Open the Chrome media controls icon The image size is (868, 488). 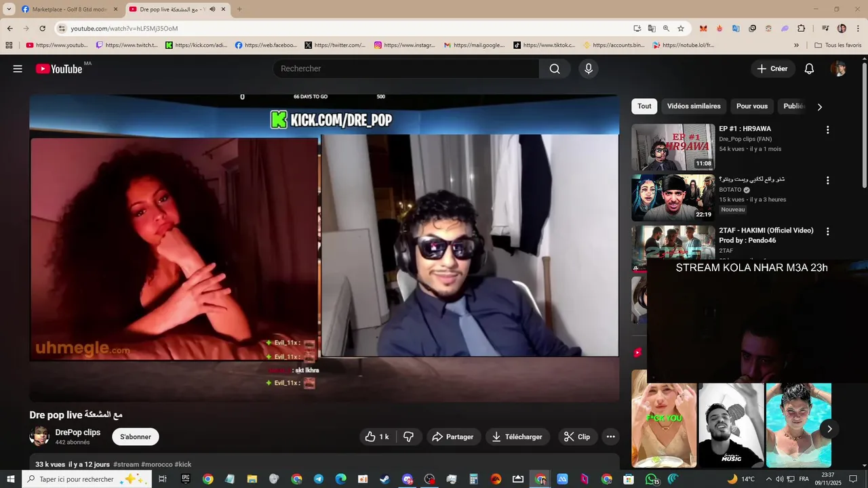[825, 28]
